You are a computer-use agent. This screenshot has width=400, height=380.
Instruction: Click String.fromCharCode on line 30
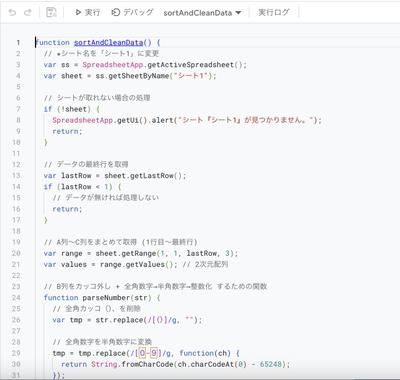(132, 364)
